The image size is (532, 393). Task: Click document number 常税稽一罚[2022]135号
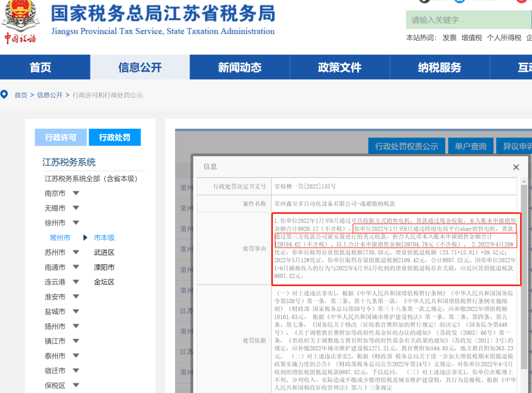305,186
